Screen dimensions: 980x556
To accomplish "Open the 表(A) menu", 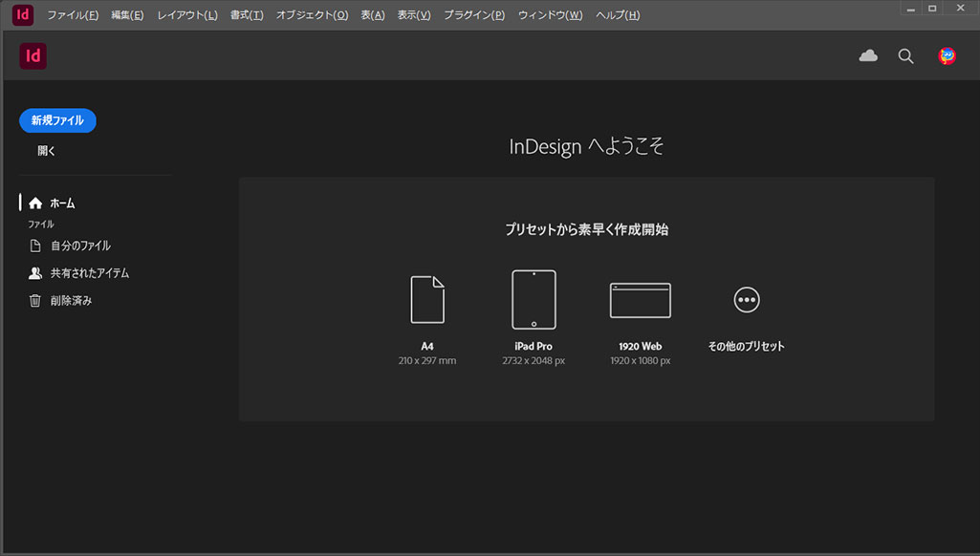I will pyautogui.click(x=373, y=15).
